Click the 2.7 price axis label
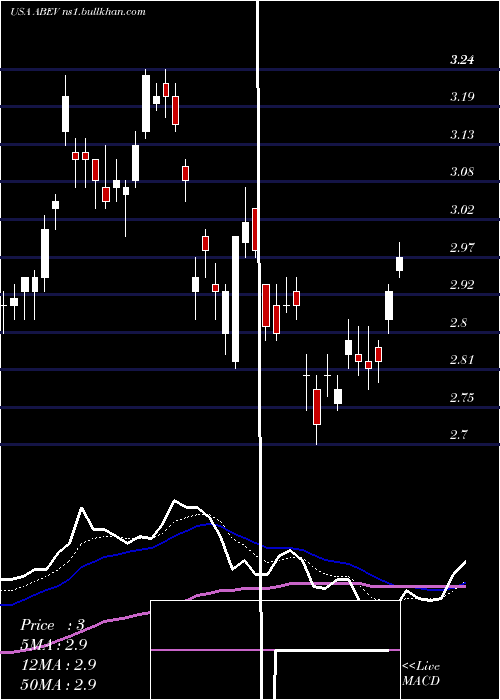 pyautogui.click(x=458, y=434)
